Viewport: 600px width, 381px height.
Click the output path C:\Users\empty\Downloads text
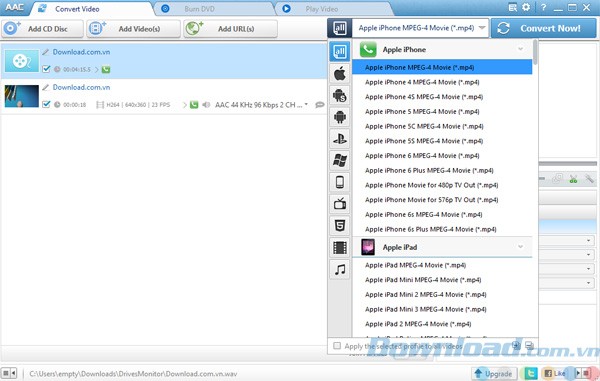point(133,374)
